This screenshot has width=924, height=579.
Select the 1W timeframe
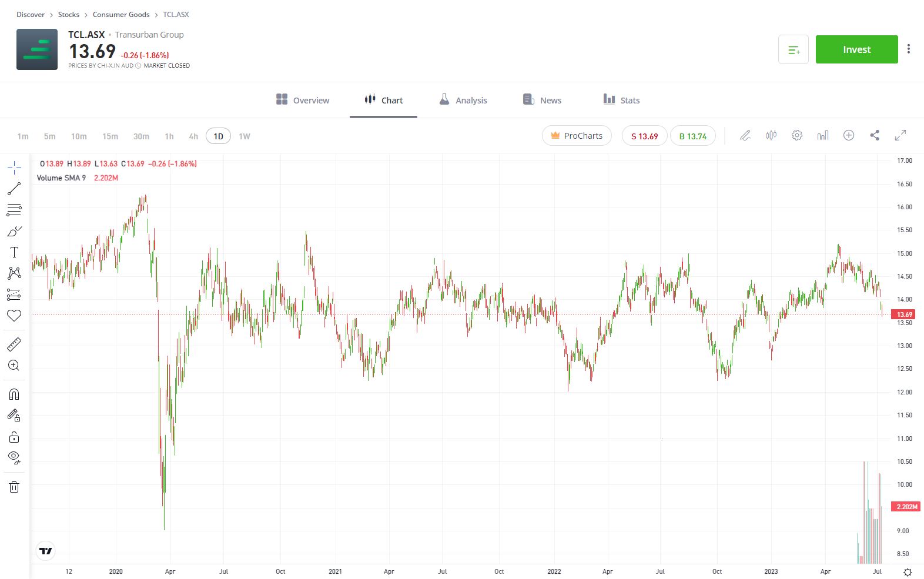[x=245, y=136]
